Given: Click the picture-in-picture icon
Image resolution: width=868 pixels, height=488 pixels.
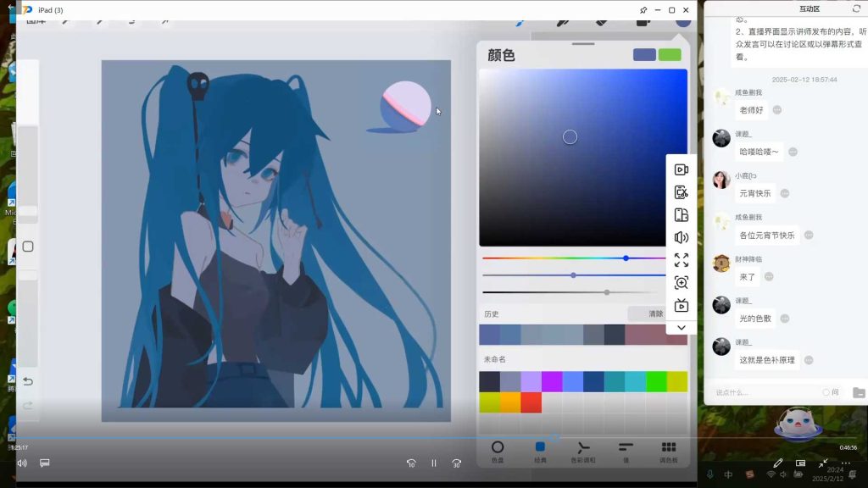Looking at the screenshot, I should pyautogui.click(x=800, y=463).
